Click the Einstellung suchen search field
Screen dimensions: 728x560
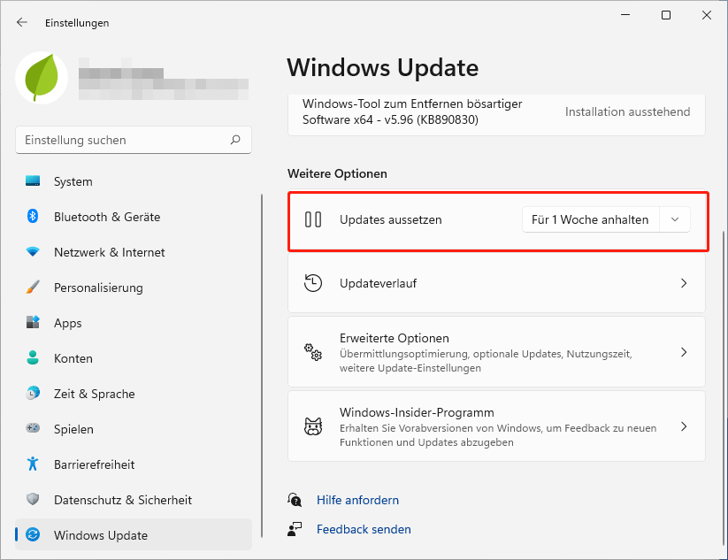point(124,140)
